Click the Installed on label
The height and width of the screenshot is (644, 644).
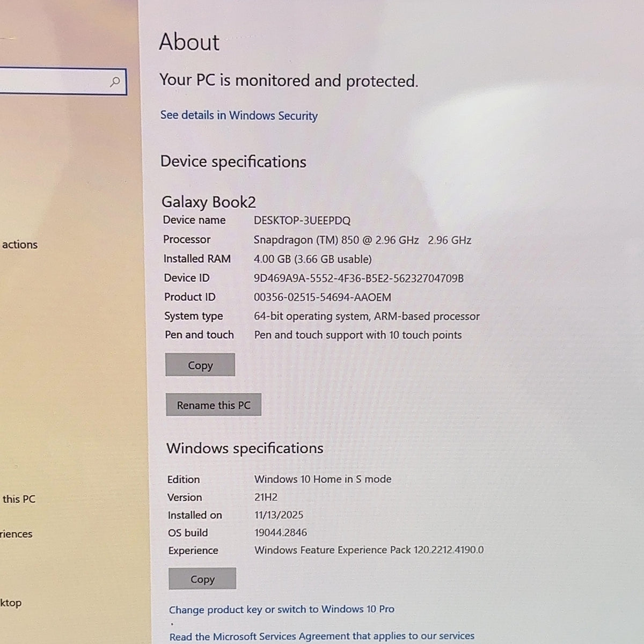point(195,515)
